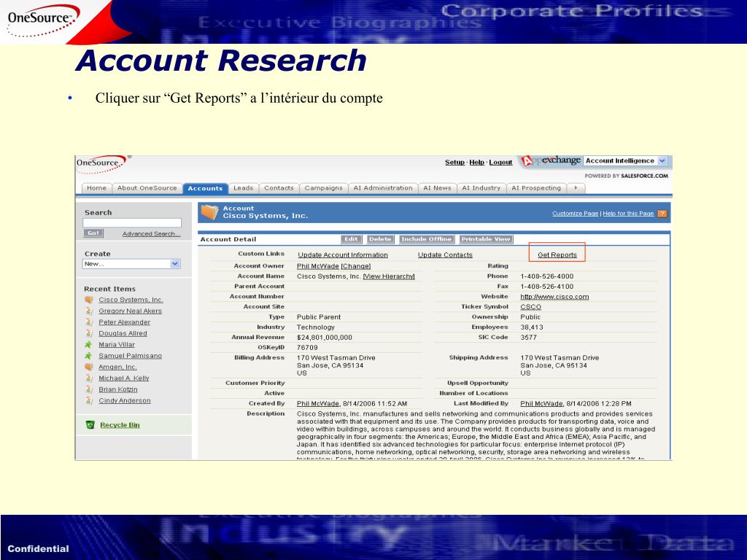Click the Get Reports custom link
The width and height of the screenshot is (747, 560).
[x=557, y=254]
